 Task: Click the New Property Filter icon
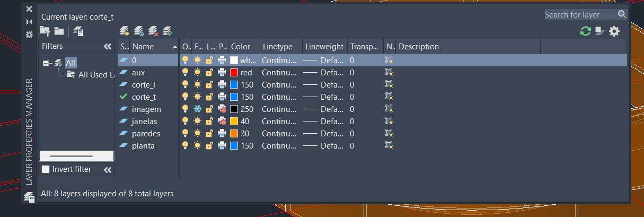point(45,31)
